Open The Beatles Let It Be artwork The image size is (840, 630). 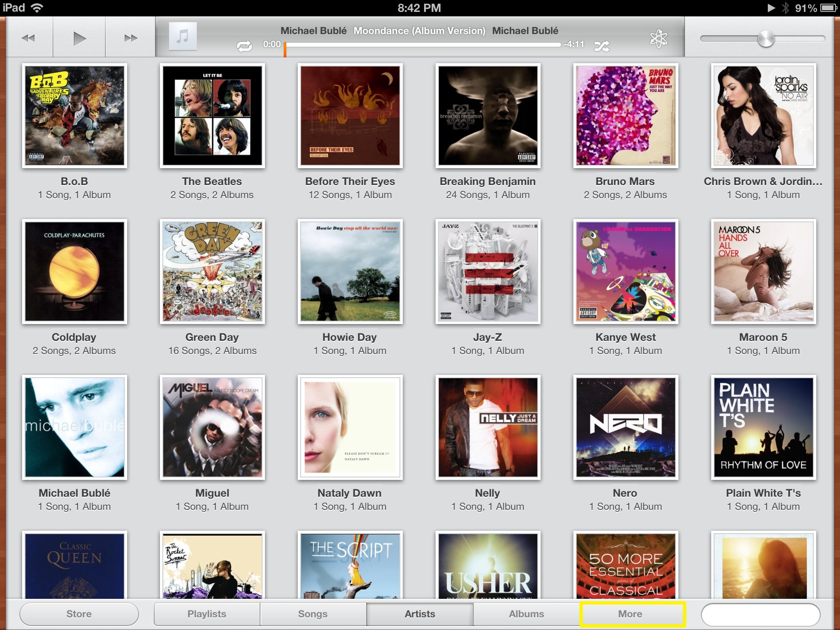(212, 116)
